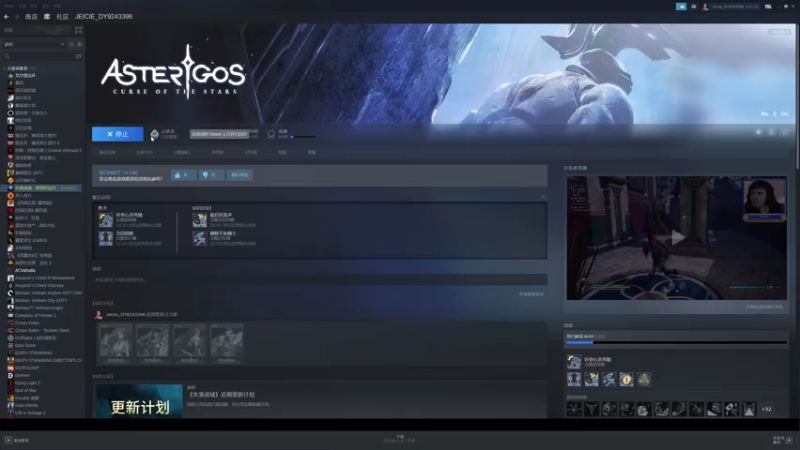
Task: Click the activity post text field
Action: tap(319, 280)
